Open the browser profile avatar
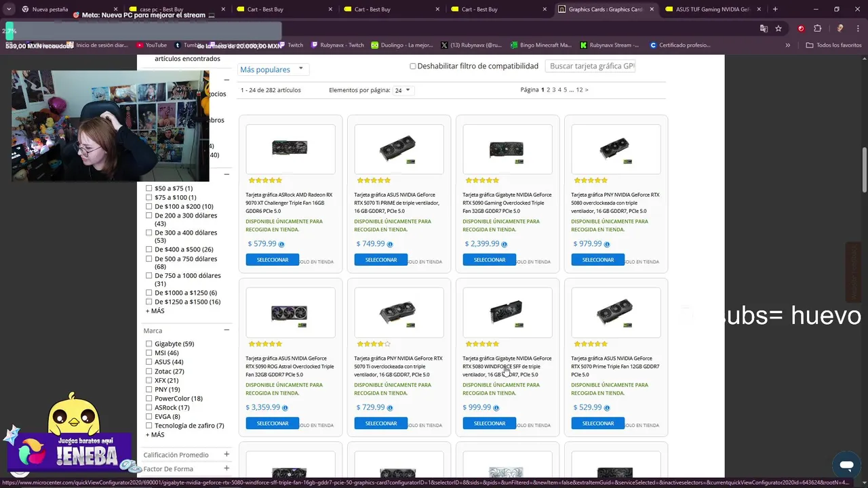Viewport: 868px width, 488px height. pyautogui.click(x=840, y=28)
